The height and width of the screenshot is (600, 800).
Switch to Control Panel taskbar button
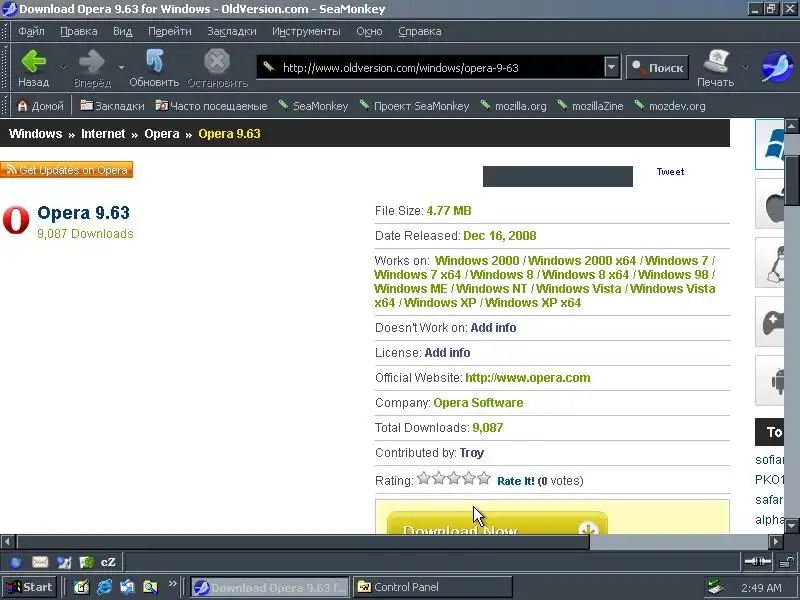click(x=433, y=587)
